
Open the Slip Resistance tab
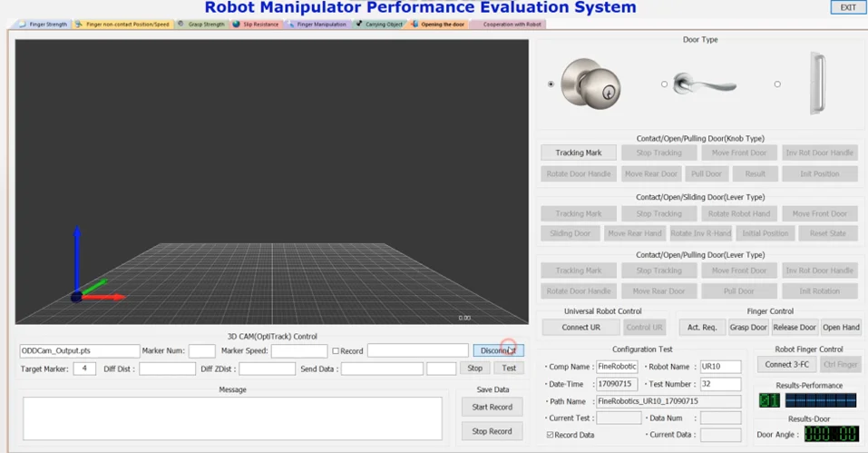pos(257,25)
